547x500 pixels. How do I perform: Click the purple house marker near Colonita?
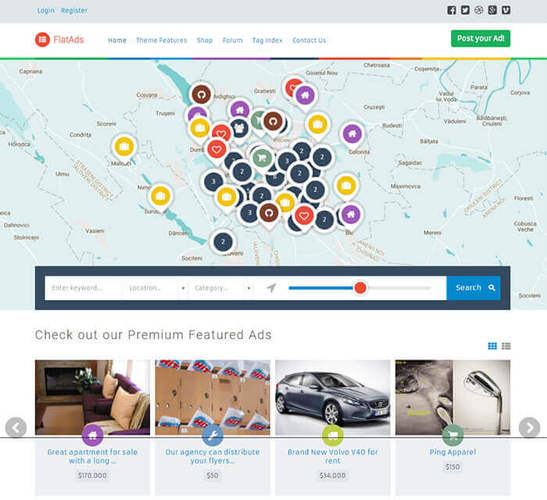pyautogui.click(x=352, y=134)
